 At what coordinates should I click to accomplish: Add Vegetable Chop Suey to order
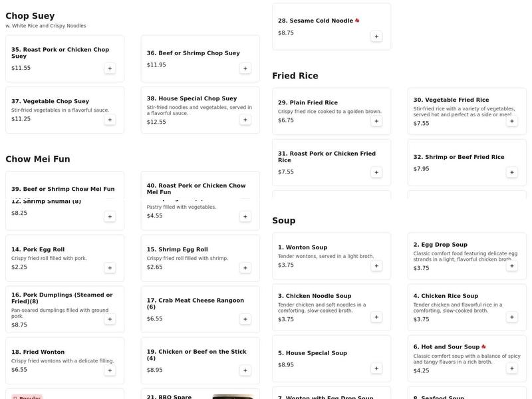point(110,120)
